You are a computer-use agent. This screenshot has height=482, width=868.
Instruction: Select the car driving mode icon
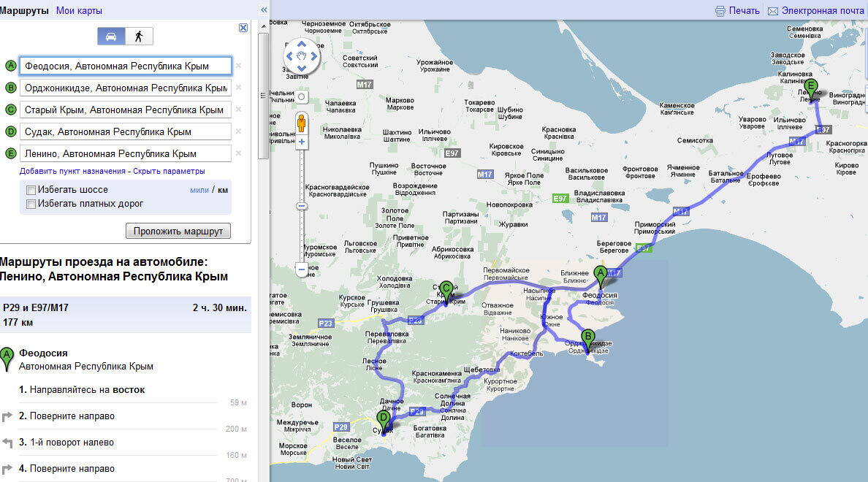[x=111, y=37]
